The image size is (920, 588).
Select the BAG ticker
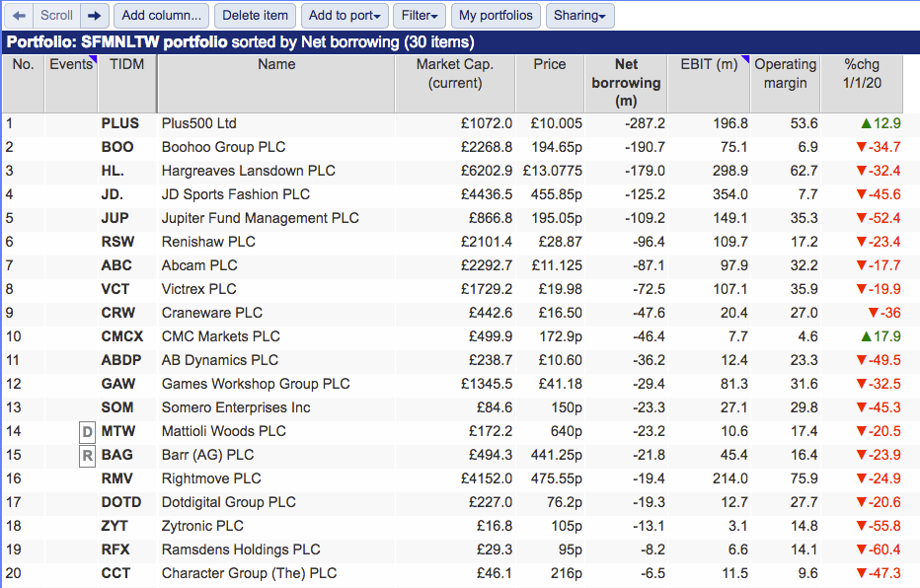tap(116, 455)
